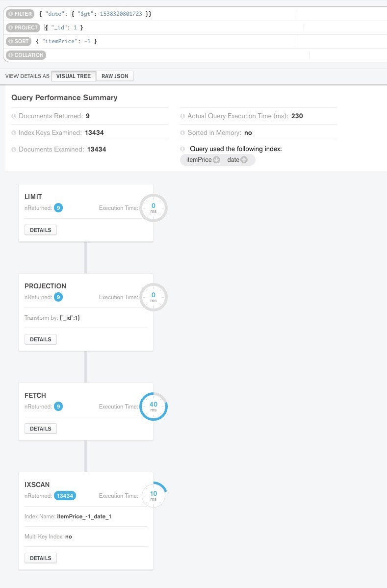Screen dimensions: 387x588
Task: Click into the Collation input field
Action: (x=177, y=55)
